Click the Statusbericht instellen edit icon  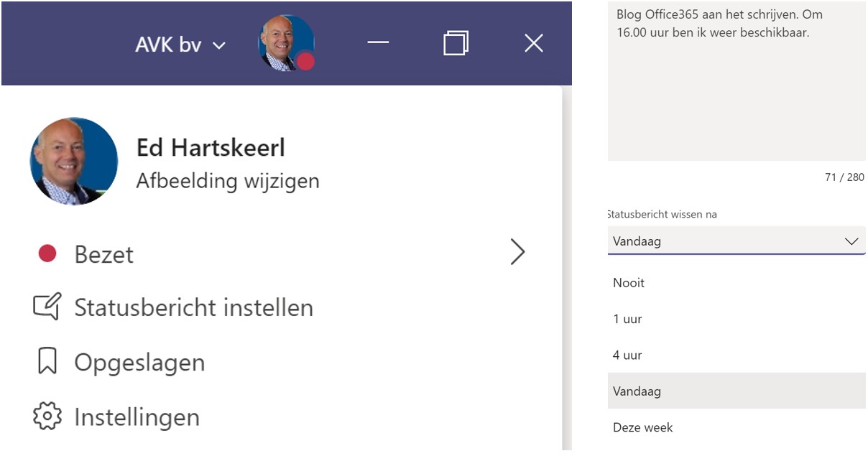[x=47, y=307]
